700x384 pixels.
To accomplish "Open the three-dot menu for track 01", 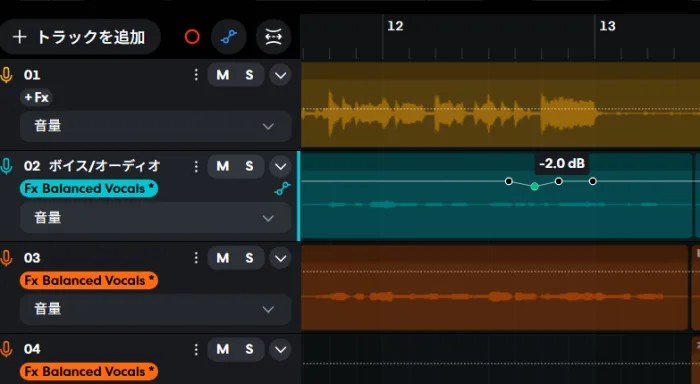I will point(196,75).
